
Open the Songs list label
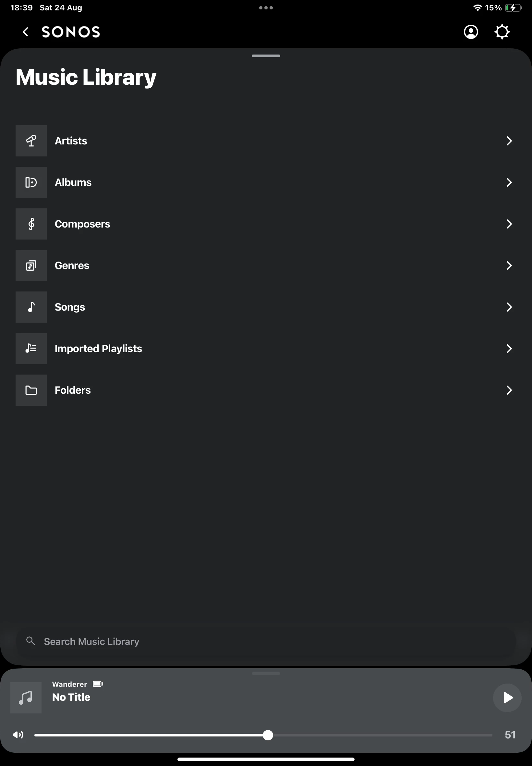point(70,307)
